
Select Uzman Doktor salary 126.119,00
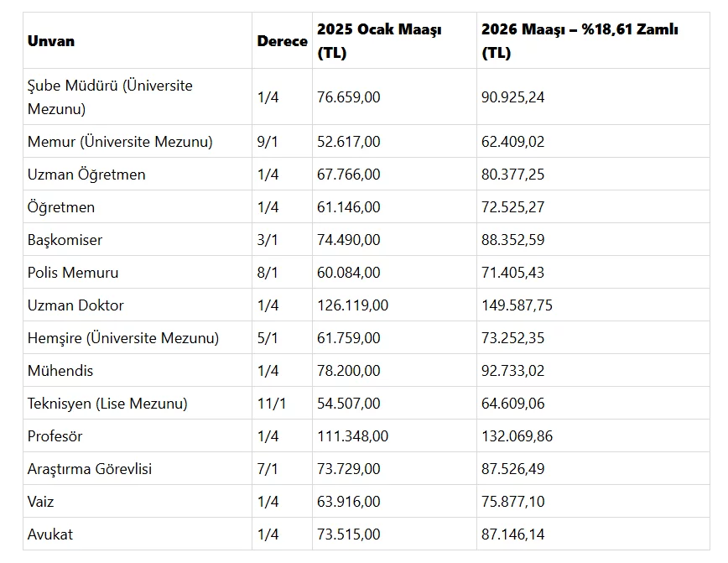(352, 305)
